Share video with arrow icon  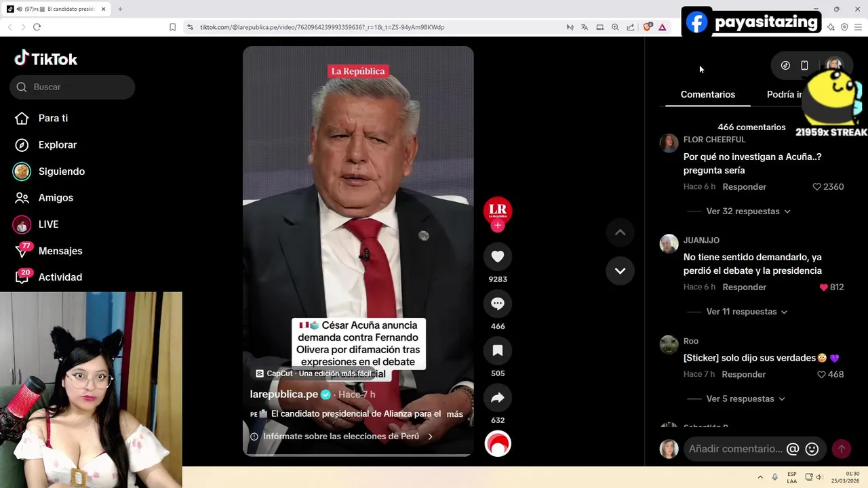coord(498,398)
